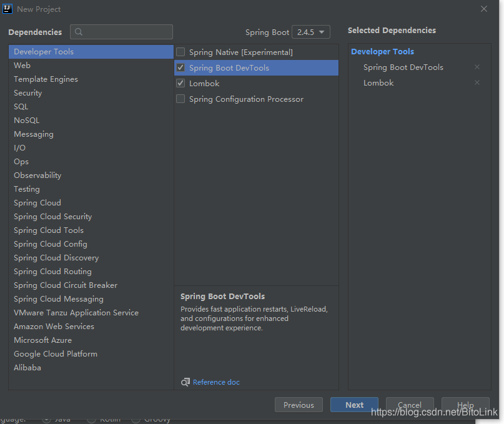Click Developer Tools heading in Selected Dependencies
Viewport: 504px width, 424px height.
tap(382, 51)
